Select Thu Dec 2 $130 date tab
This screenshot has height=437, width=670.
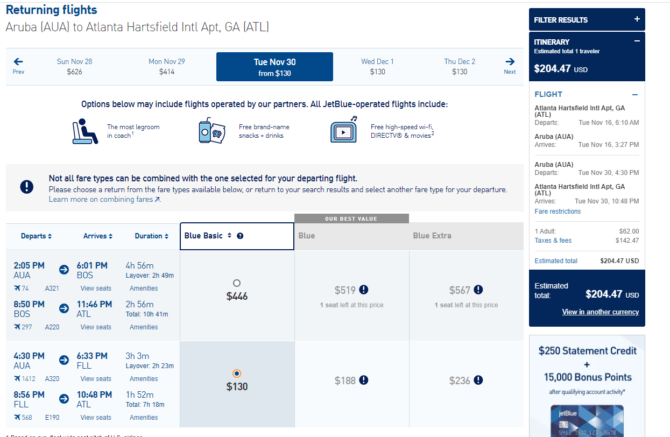pos(459,67)
